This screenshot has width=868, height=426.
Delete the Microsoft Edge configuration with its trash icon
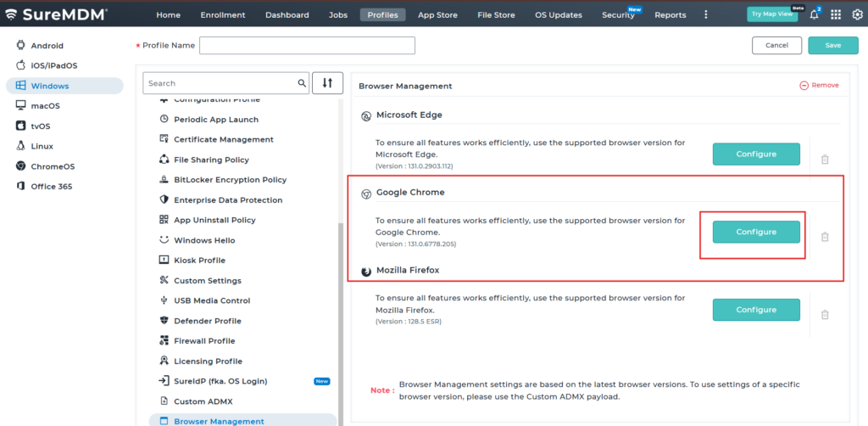(825, 159)
